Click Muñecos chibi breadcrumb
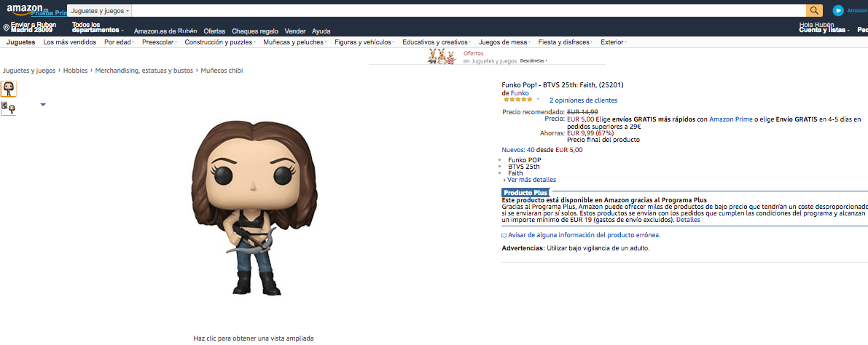 pyautogui.click(x=222, y=70)
